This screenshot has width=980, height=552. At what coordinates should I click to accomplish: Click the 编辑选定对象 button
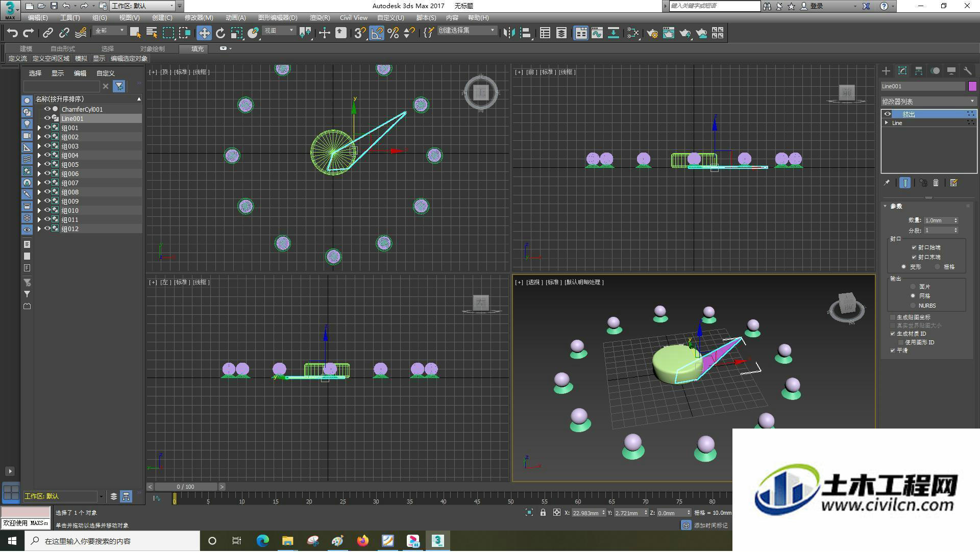coord(129,59)
